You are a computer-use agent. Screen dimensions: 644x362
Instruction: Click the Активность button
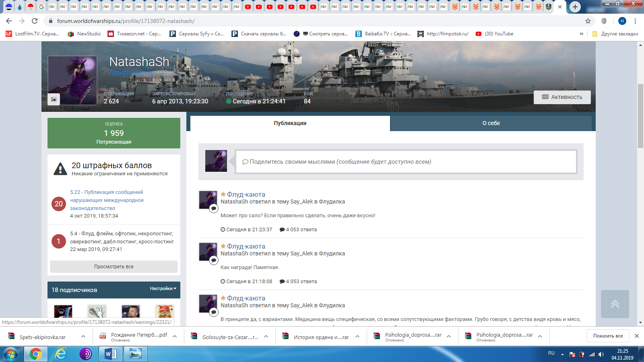point(562,97)
